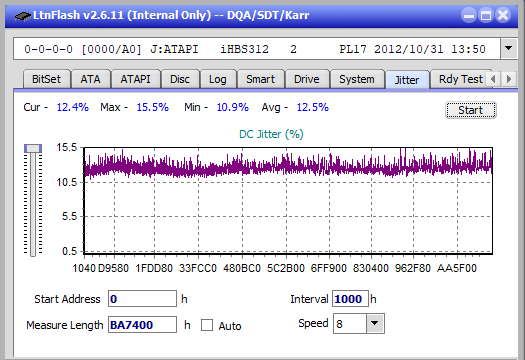Start the jitter measurement
The height and width of the screenshot is (360, 525).
470,110
